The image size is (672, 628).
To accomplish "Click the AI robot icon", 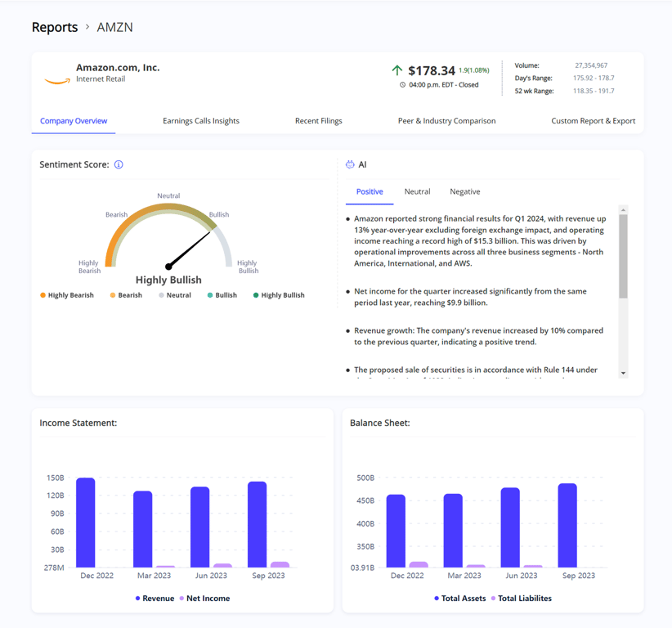I will 350,164.
